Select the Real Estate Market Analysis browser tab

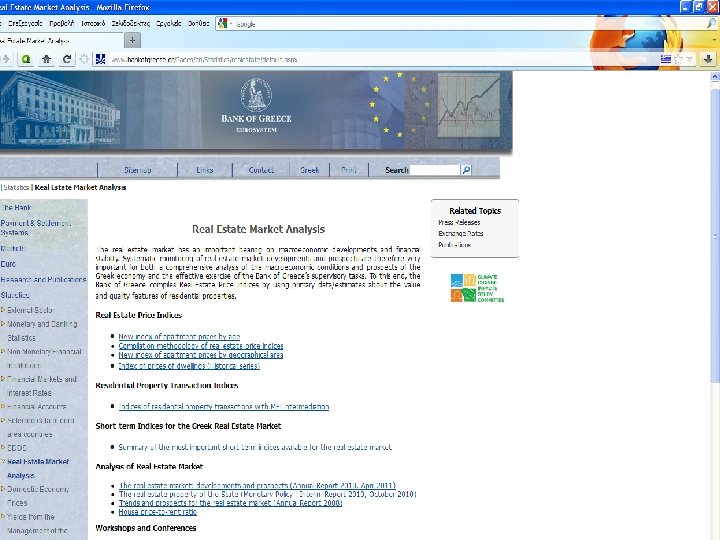(61, 40)
